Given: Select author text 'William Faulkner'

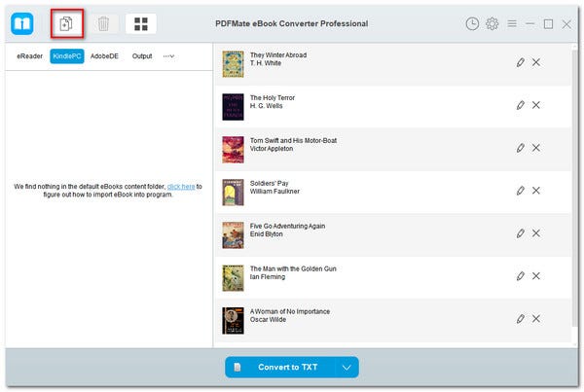Looking at the screenshot, I should tap(274, 192).
